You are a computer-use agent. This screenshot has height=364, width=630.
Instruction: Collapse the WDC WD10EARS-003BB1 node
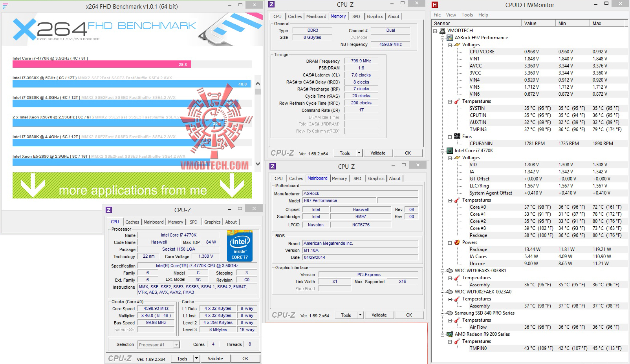443,271
